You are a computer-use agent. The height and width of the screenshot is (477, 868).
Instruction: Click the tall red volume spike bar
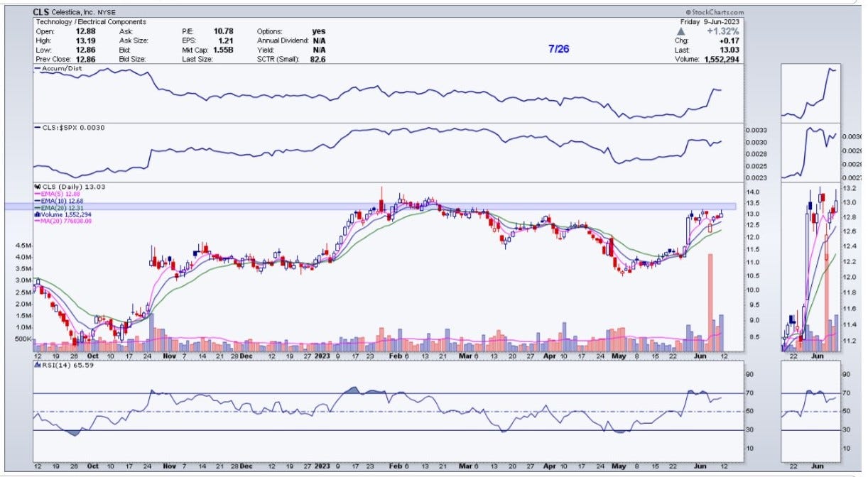pyautogui.click(x=710, y=301)
